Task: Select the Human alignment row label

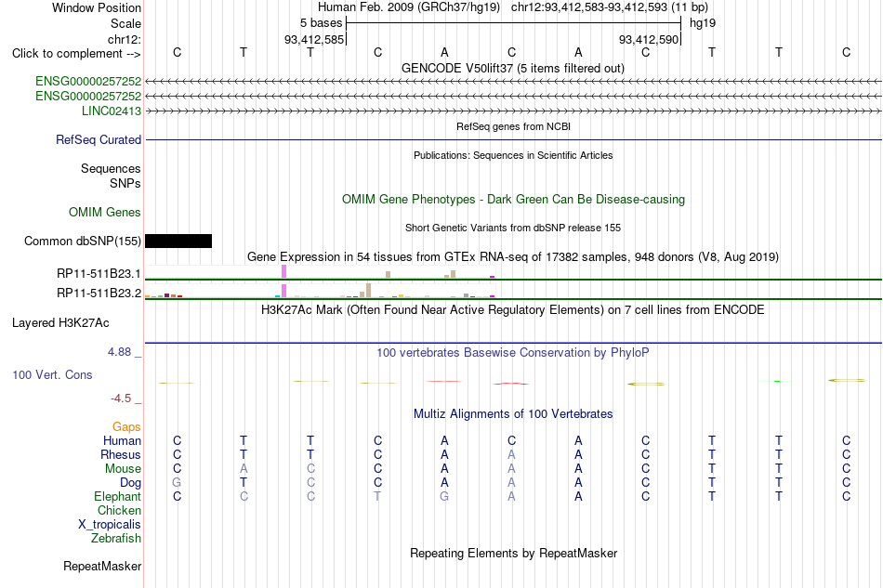Action: pos(122,440)
